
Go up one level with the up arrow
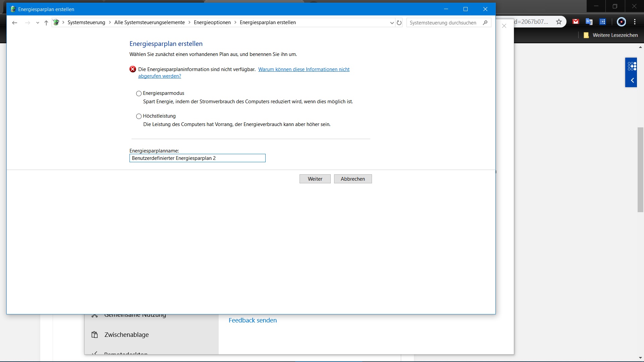pyautogui.click(x=46, y=23)
